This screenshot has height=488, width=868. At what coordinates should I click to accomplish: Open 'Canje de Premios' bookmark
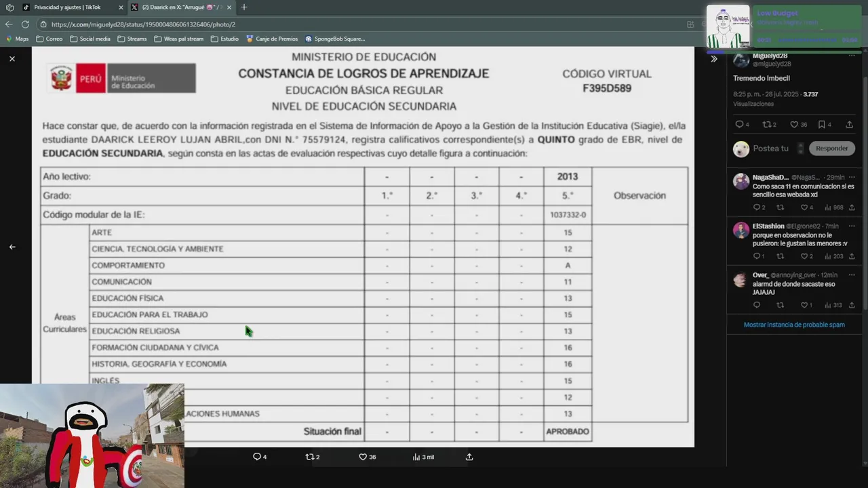pyautogui.click(x=271, y=39)
